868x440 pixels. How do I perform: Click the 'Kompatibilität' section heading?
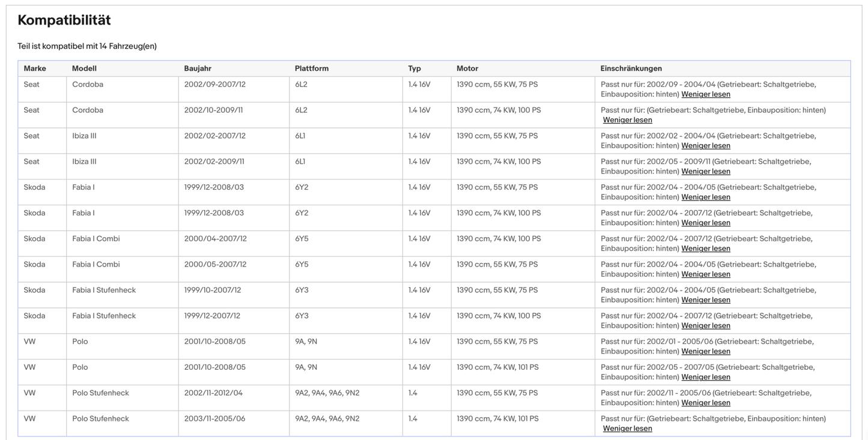(64, 20)
